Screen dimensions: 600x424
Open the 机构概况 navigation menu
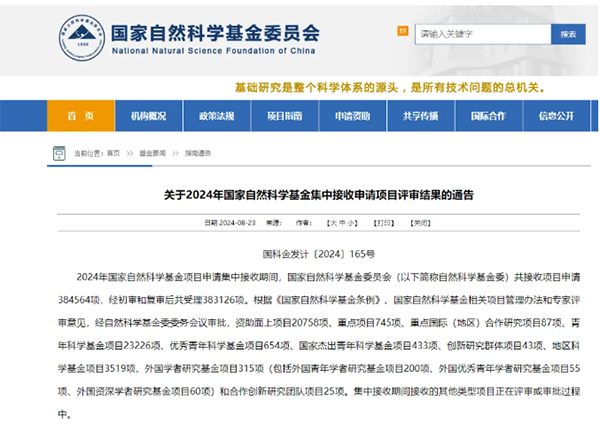(148, 116)
